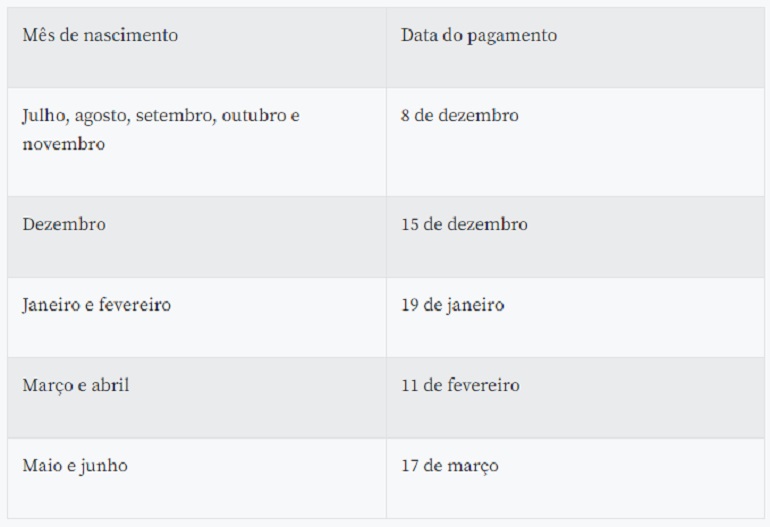
Task: Select the '19 de janeiro' payment date
Action: 575,317
